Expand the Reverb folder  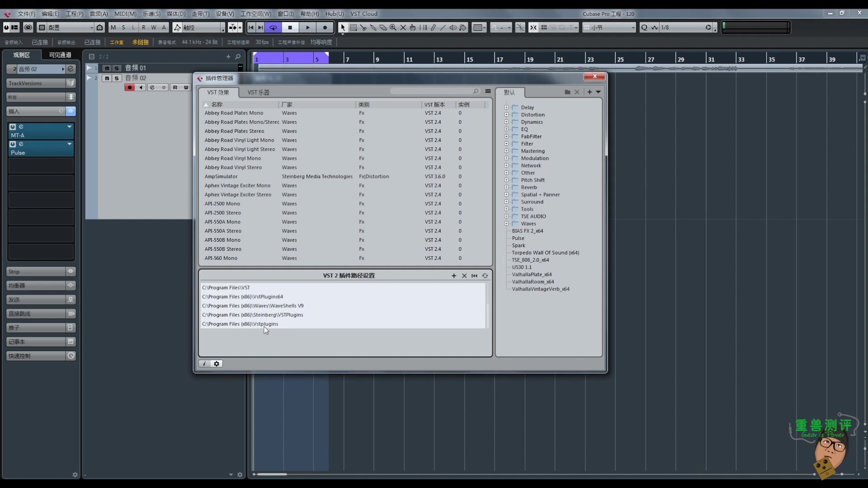pos(506,187)
